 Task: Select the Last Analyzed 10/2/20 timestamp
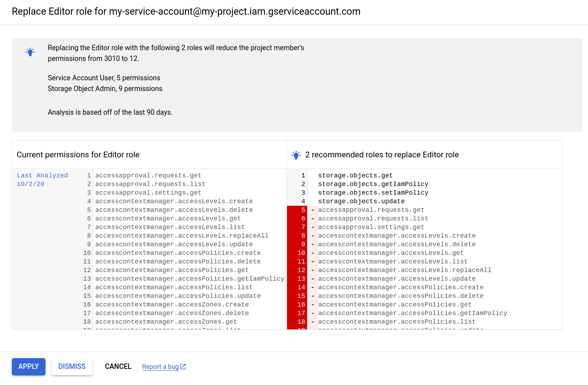(42, 180)
